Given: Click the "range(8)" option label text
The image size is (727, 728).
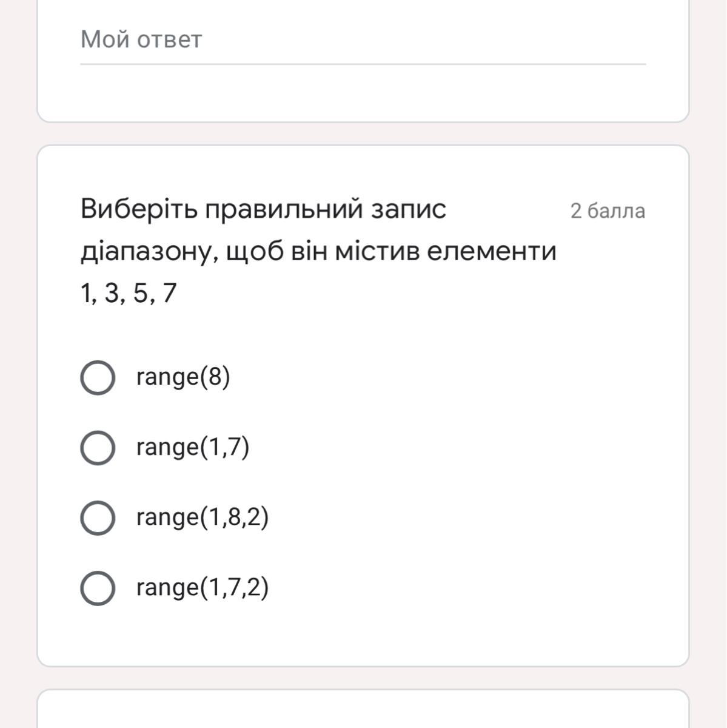Looking at the screenshot, I should point(183,377).
